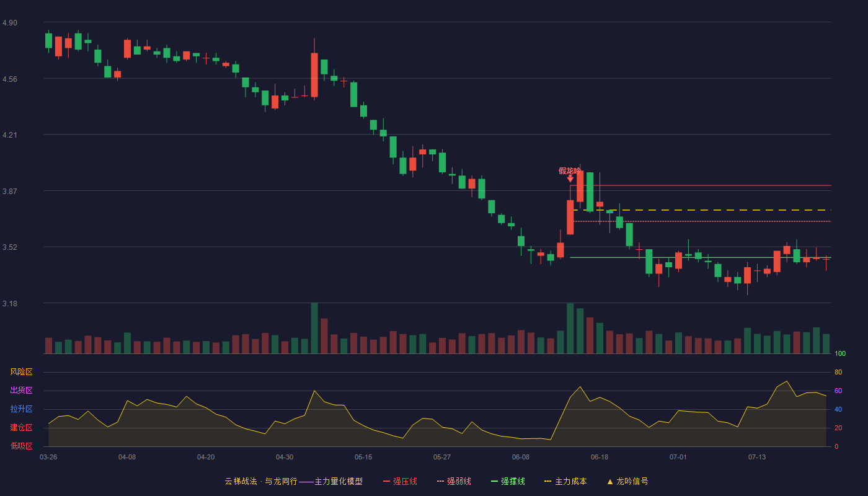Click the 80 value on the indicator axis
Viewport: 868px width, 496px height.
(838, 372)
